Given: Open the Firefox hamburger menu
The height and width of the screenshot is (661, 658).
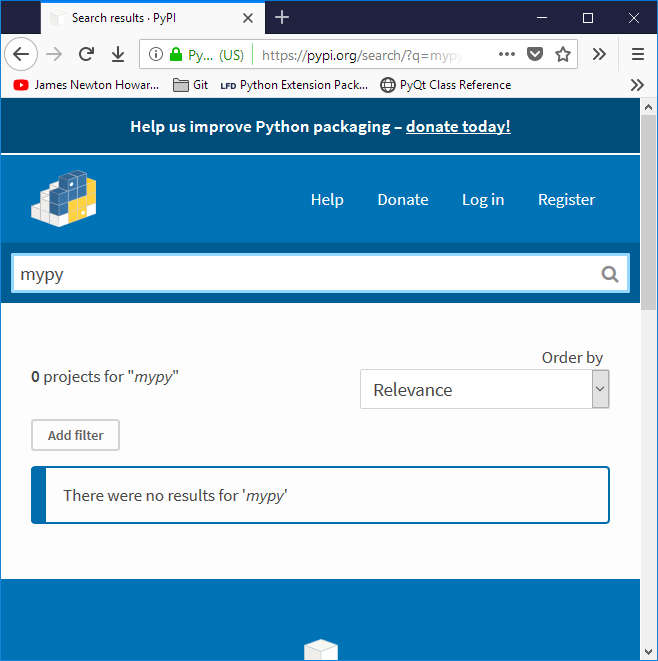Looking at the screenshot, I should pyautogui.click(x=637, y=54).
